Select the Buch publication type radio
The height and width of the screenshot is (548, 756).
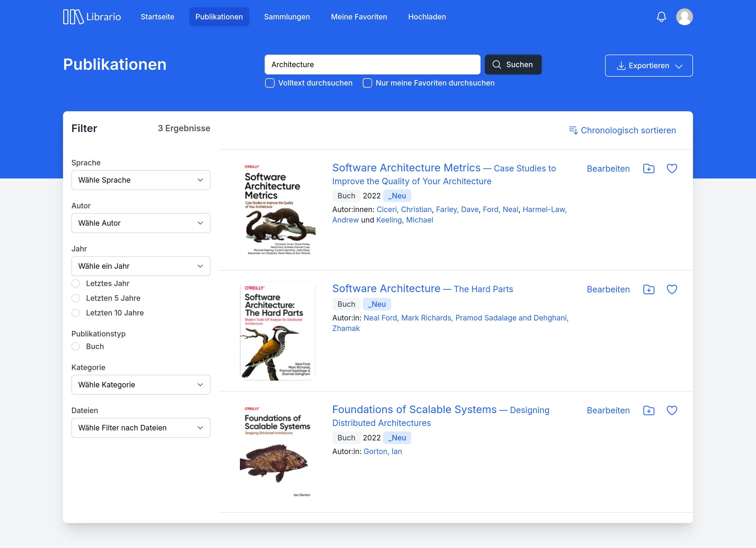point(76,347)
